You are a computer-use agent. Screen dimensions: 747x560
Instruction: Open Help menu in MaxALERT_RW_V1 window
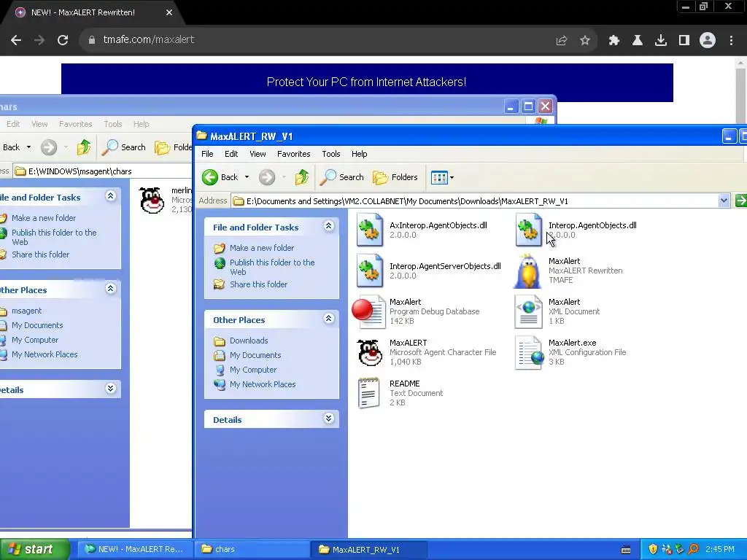click(359, 154)
